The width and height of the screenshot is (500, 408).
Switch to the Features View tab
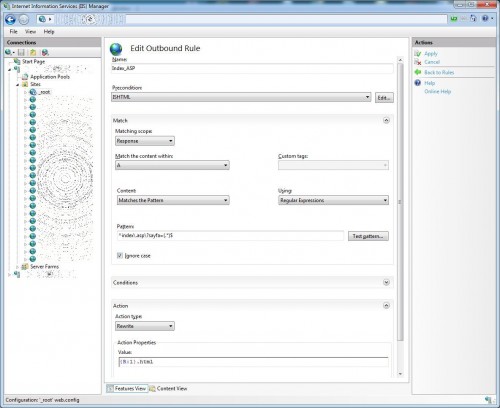[126, 388]
